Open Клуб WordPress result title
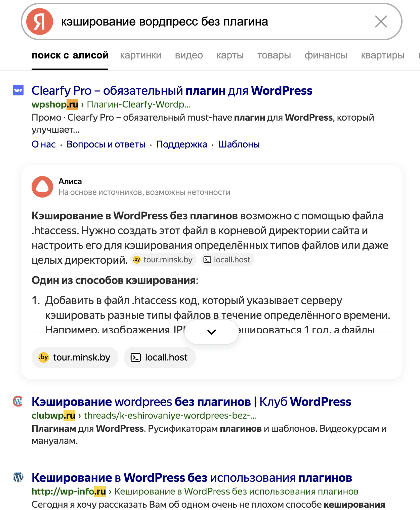 tap(191, 402)
